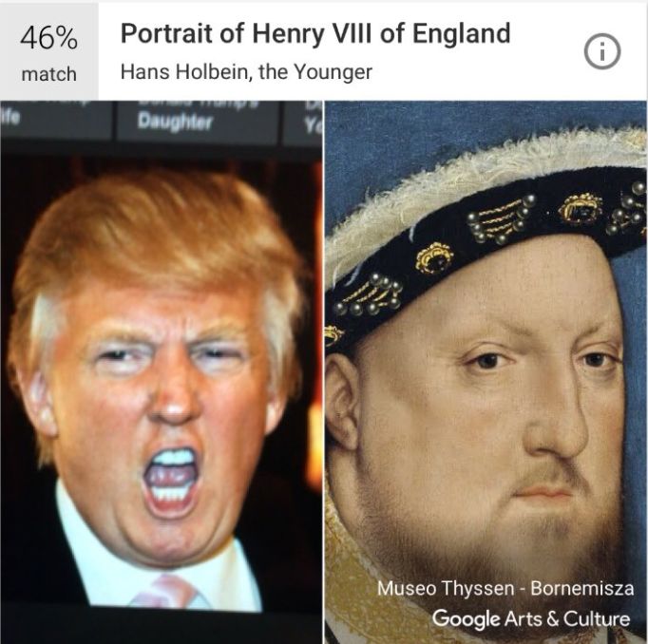Screen dimensions: 648x644
Task: Open "Portrait of Henry VIII of England" title
Action: 315,33
